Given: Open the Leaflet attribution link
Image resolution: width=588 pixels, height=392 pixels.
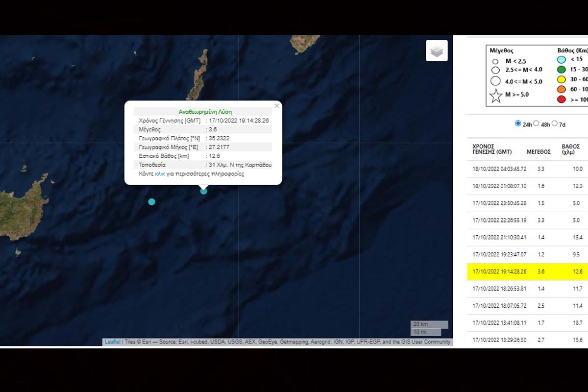Looking at the screenshot, I should tap(112, 342).
